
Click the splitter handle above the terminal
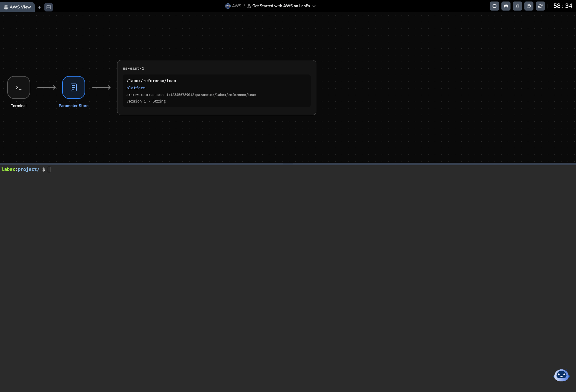click(x=288, y=164)
